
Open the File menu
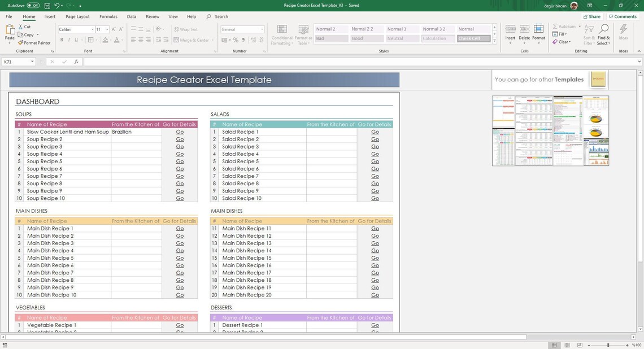(x=8, y=17)
